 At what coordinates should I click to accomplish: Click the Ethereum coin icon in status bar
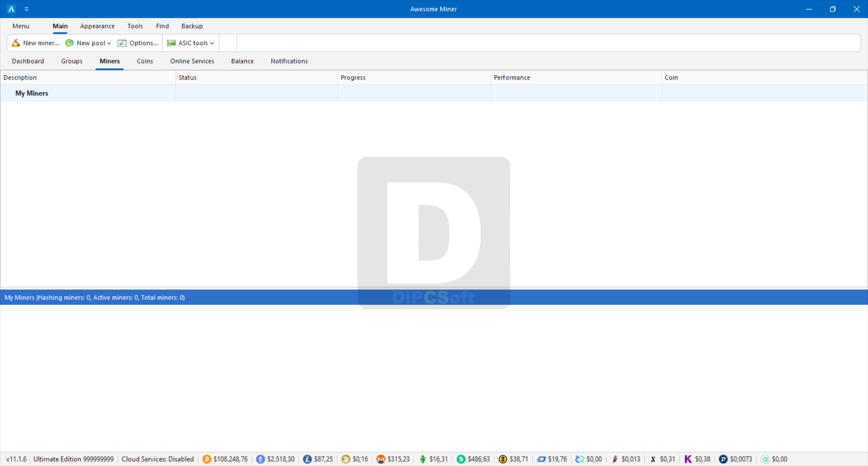click(260, 459)
